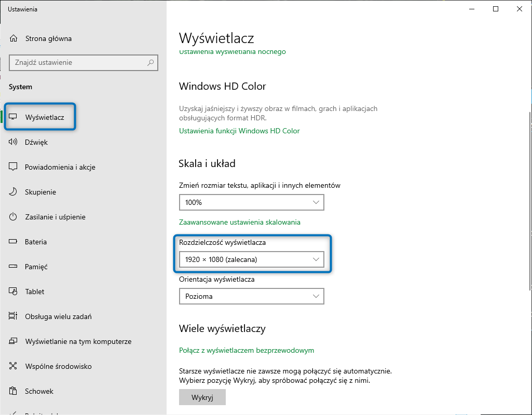Click the magnifier icon in the search box
The height and width of the screenshot is (415, 532).
point(151,63)
